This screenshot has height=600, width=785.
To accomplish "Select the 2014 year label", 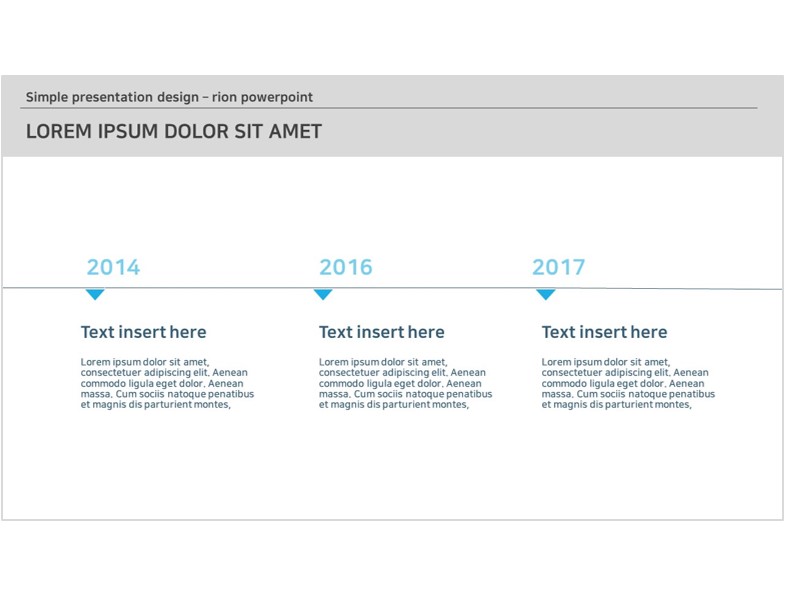I will click(113, 267).
